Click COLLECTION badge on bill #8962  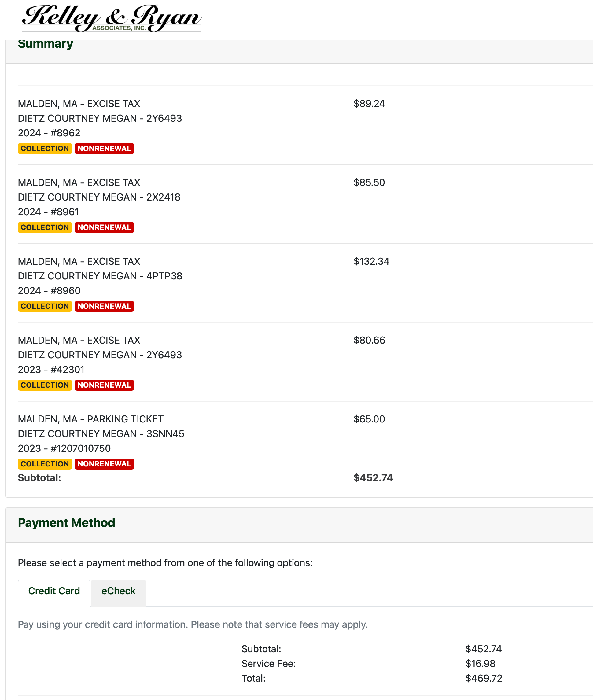point(45,149)
